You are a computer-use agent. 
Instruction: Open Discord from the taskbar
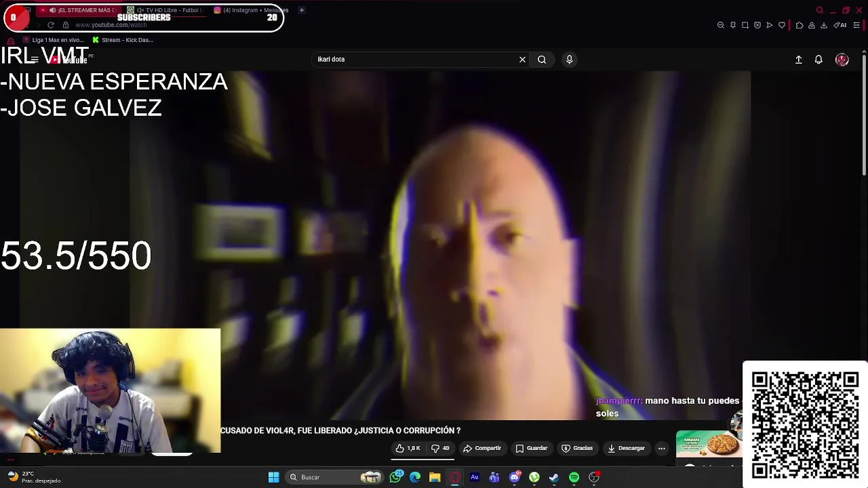(x=515, y=477)
